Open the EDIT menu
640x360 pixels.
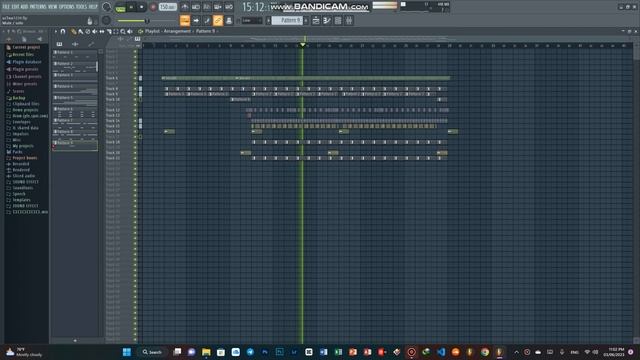16,7
